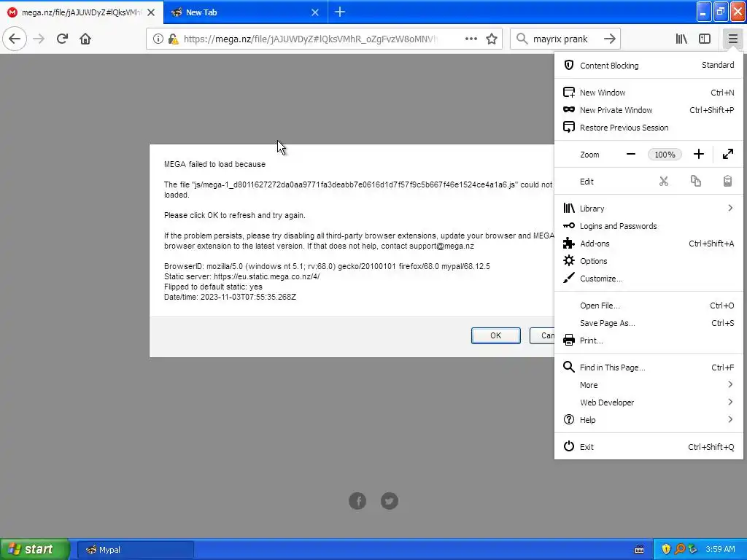The height and width of the screenshot is (560, 747).
Task: Choose New Window from menu
Action: (649, 93)
